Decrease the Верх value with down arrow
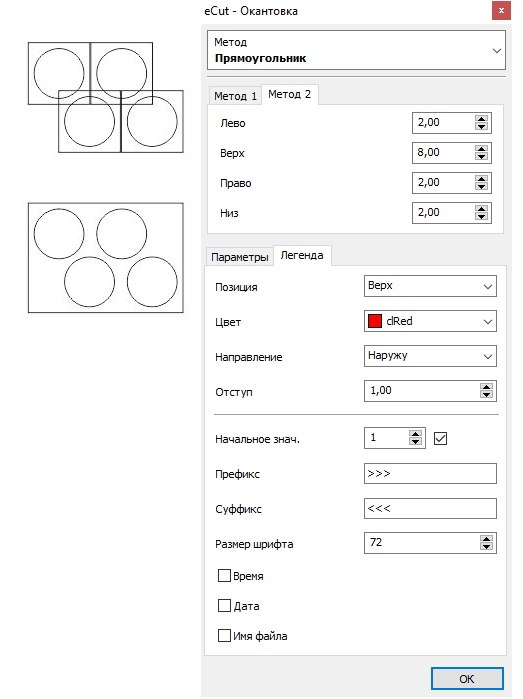 [481, 156]
